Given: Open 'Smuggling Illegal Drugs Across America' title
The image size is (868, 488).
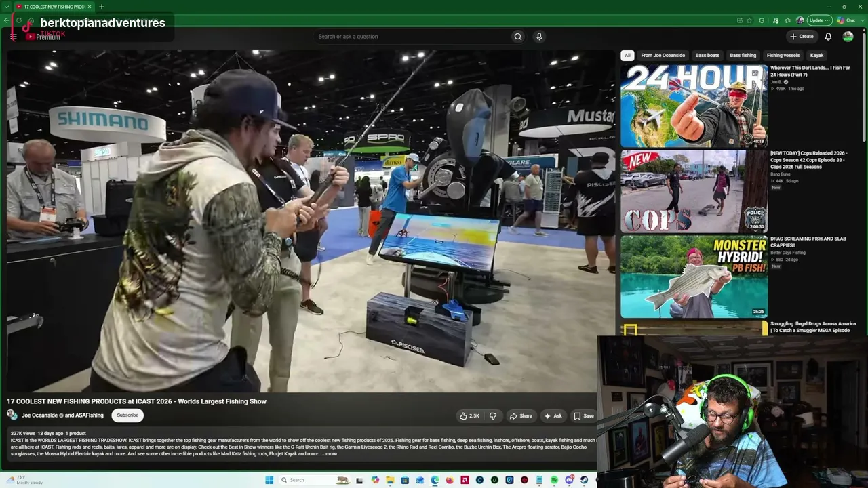Looking at the screenshot, I should tap(813, 327).
